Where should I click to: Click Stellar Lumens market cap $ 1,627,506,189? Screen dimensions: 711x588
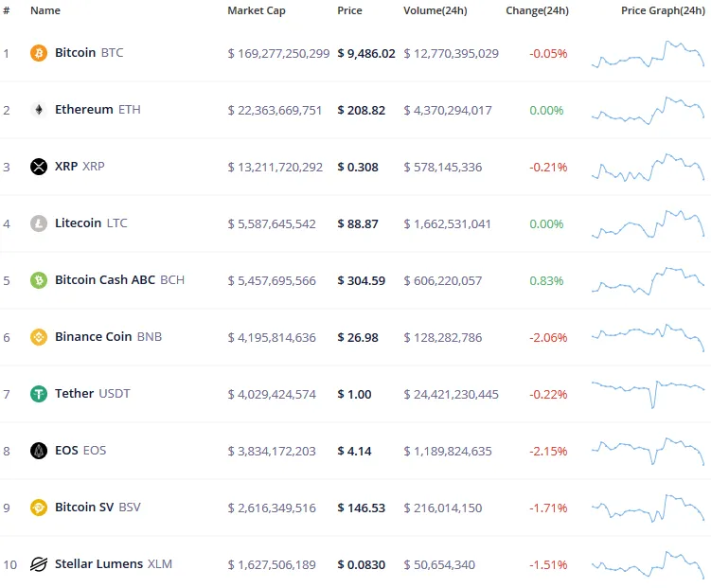click(272, 564)
